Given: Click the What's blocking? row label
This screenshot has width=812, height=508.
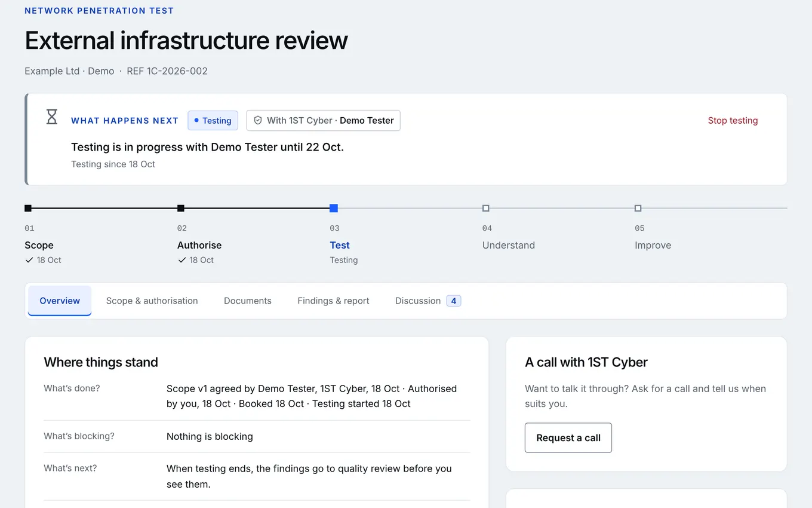Looking at the screenshot, I should tap(79, 436).
